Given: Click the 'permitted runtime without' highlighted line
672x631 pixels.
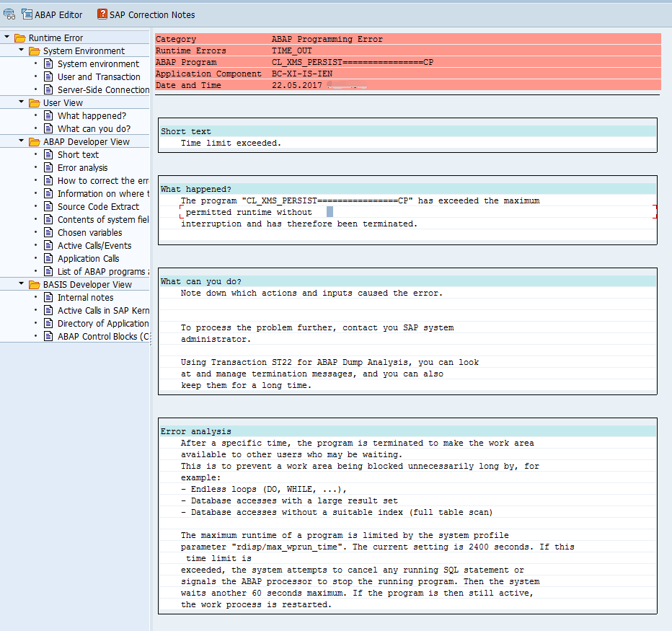Looking at the screenshot, I should point(249,212).
